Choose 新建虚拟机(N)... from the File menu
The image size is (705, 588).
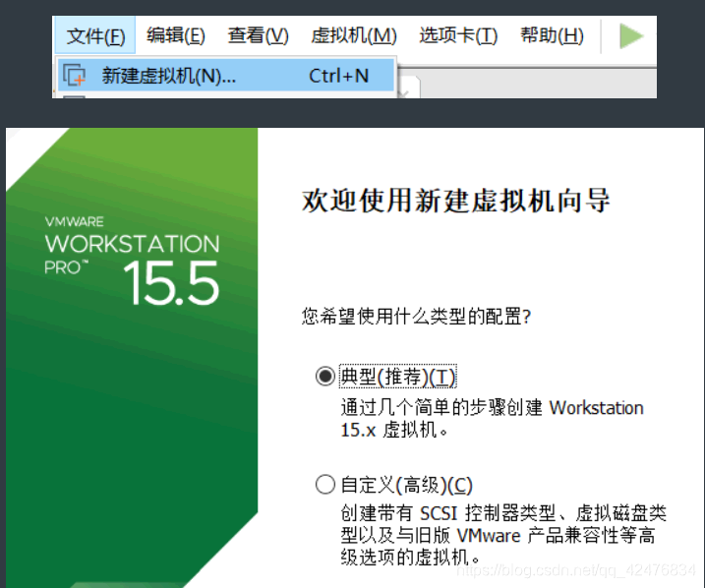pyautogui.click(x=168, y=76)
